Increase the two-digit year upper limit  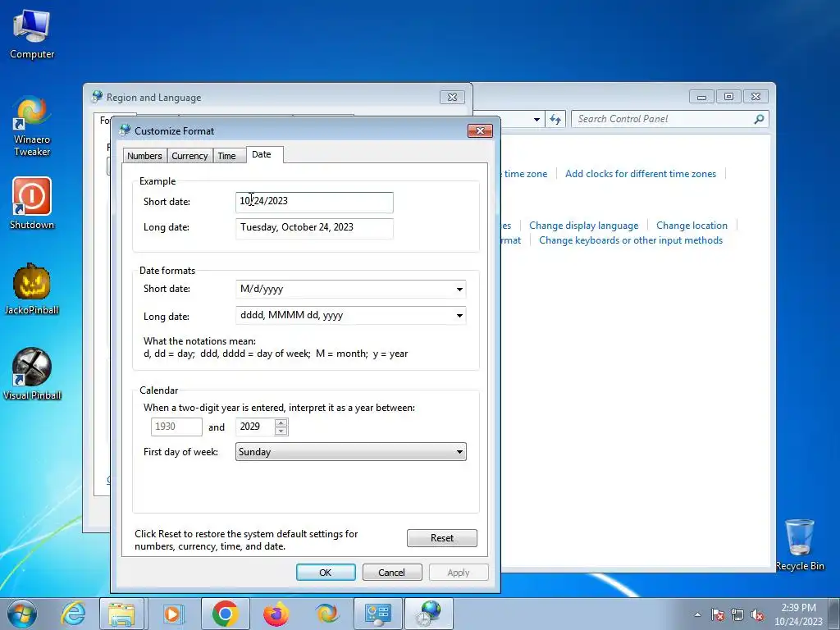click(x=281, y=422)
